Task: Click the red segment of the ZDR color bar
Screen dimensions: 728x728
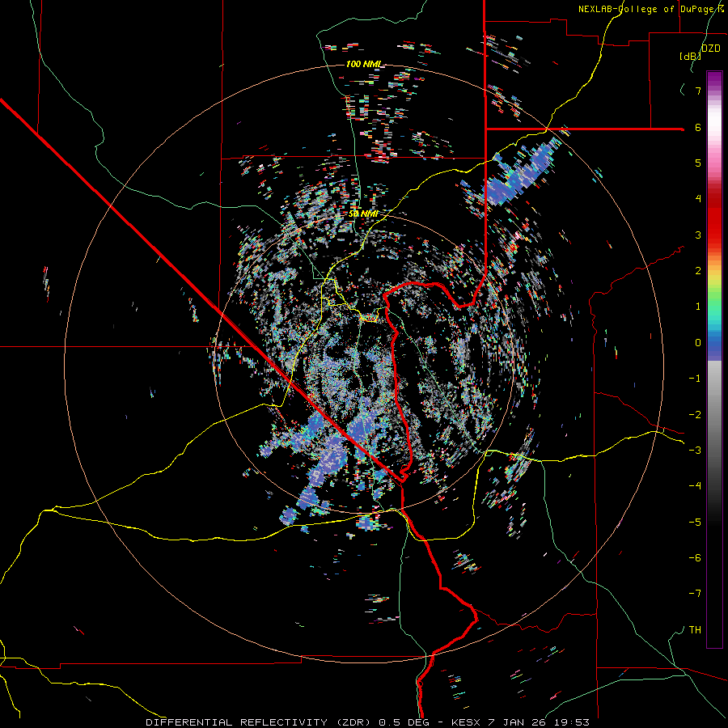Action: point(714,218)
